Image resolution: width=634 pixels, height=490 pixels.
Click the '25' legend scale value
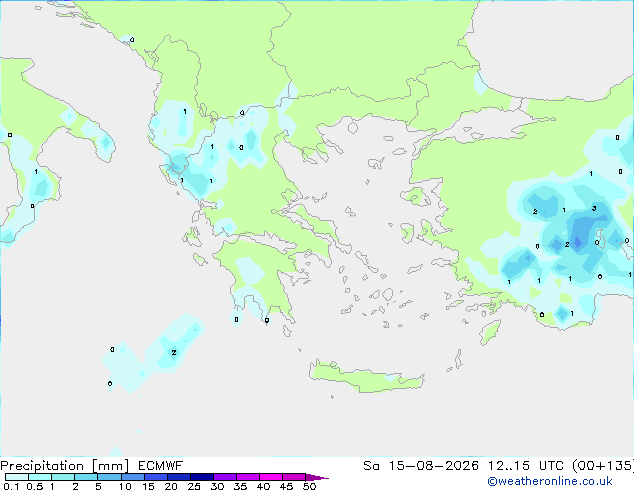194,486
